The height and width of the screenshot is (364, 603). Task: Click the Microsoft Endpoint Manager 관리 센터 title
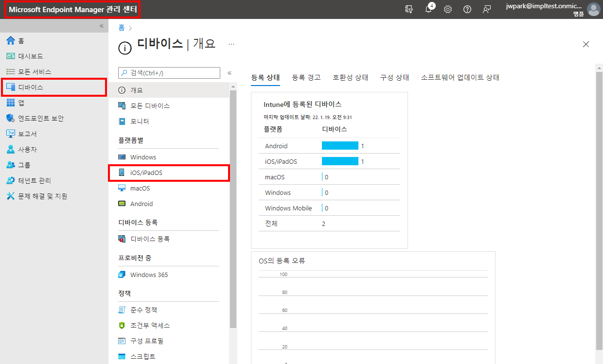pos(73,10)
